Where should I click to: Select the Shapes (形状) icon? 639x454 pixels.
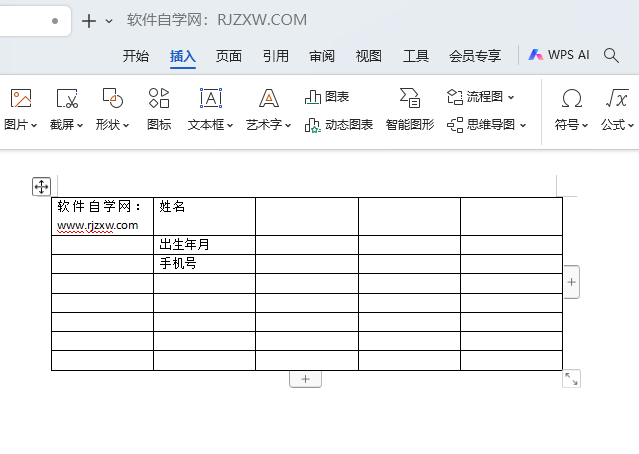tap(112, 98)
